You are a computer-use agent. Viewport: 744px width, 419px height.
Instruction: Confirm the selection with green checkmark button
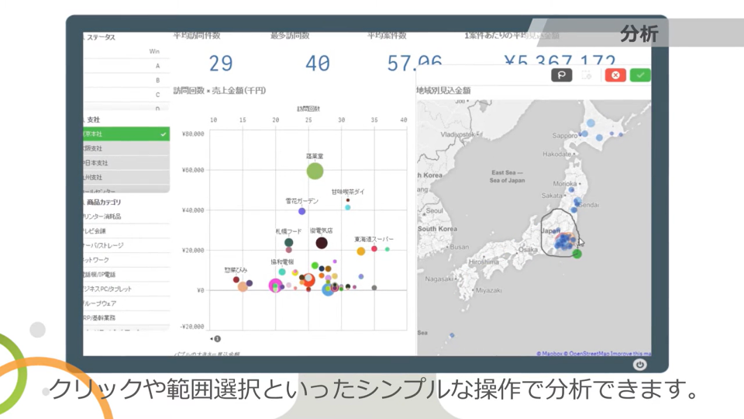[640, 75]
